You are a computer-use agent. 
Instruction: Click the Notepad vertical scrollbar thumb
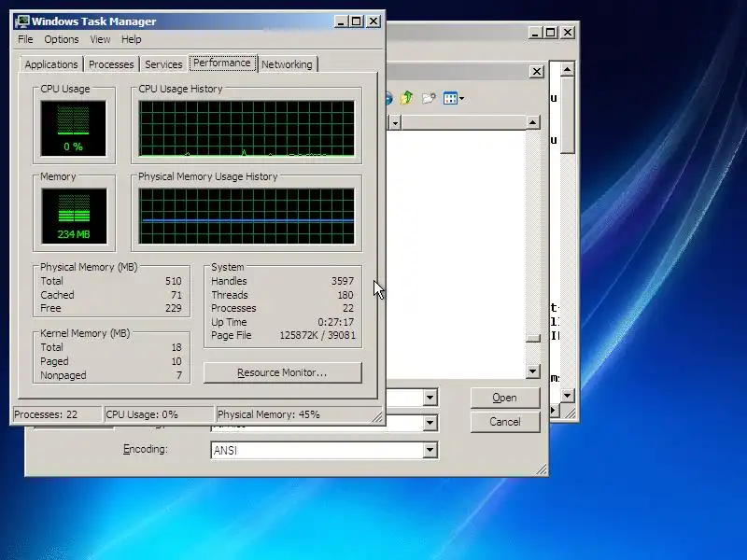567,115
